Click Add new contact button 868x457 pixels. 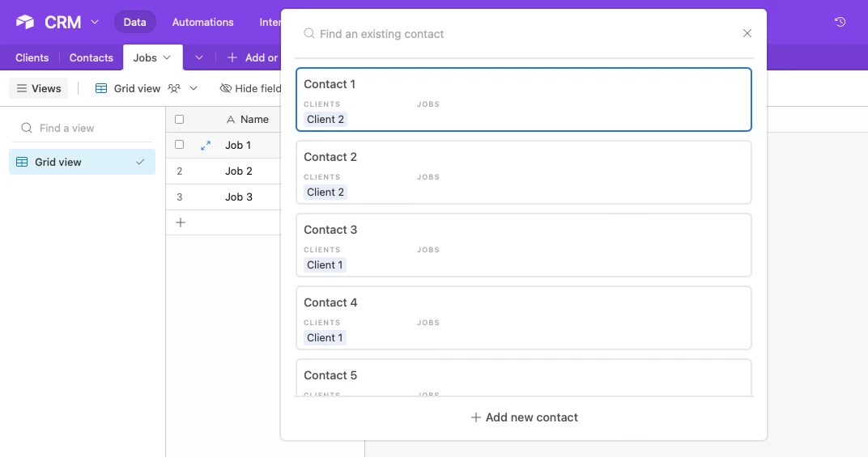(x=524, y=417)
